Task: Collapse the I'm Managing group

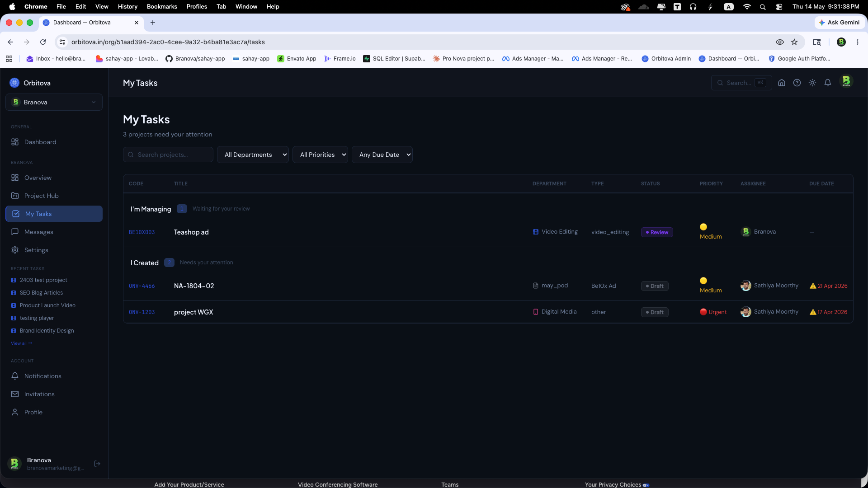Action: (151, 209)
